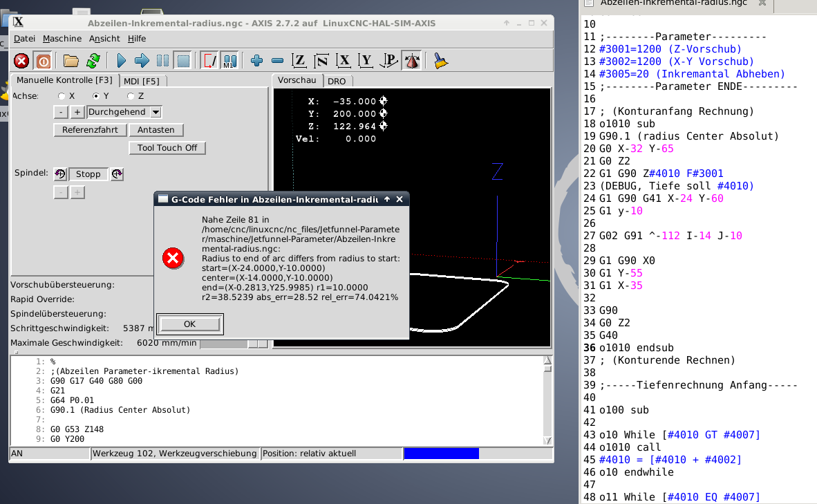Adjust the Maximale Geschwindigkeit slider

(234, 344)
